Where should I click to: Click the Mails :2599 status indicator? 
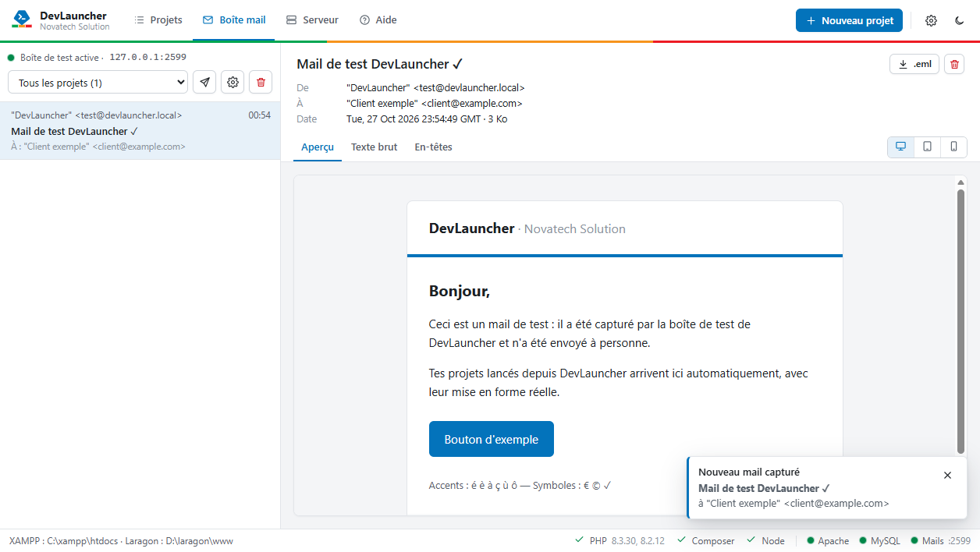940,541
